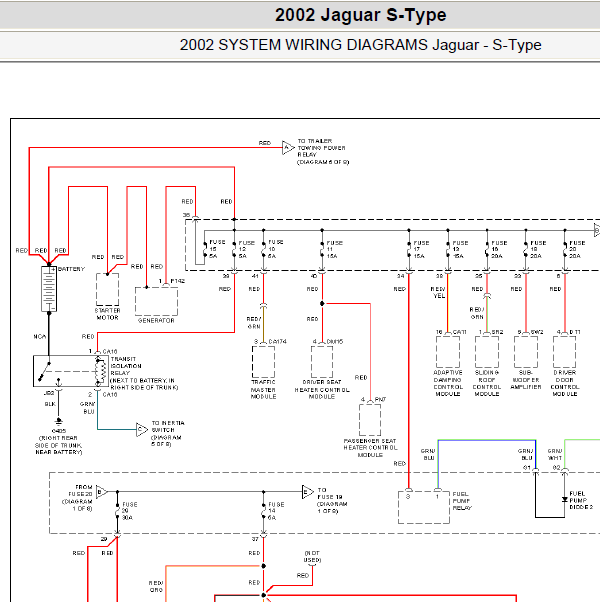Click the Driver Door Control Module box
The height and width of the screenshot is (602, 600).
(565, 352)
